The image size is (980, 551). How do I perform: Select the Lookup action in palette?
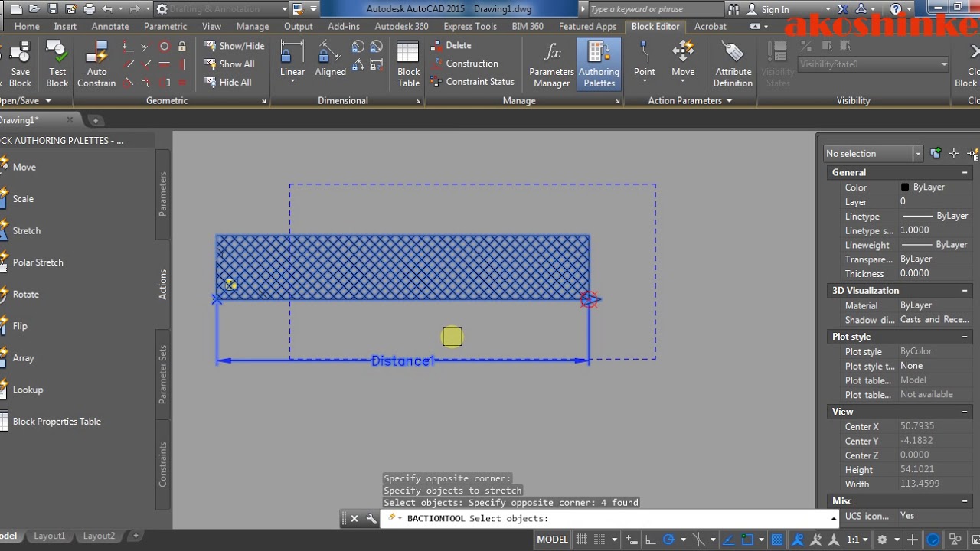tap(23, 390)
